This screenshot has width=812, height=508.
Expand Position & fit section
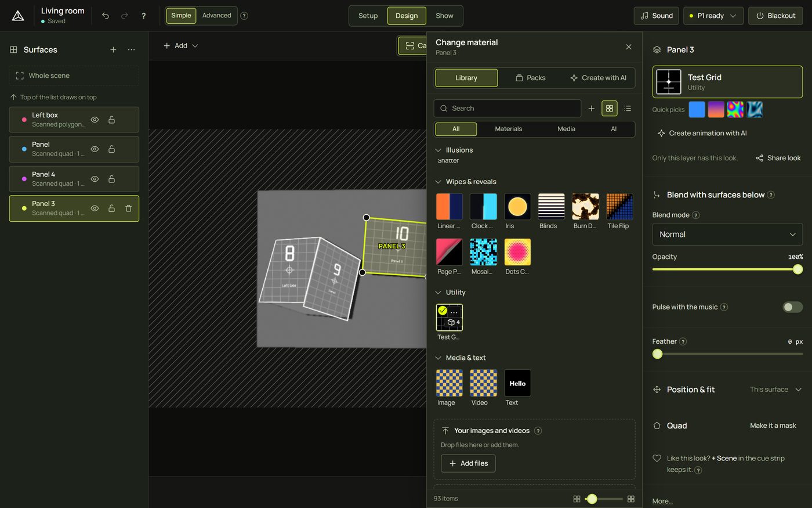click(798, 390)
